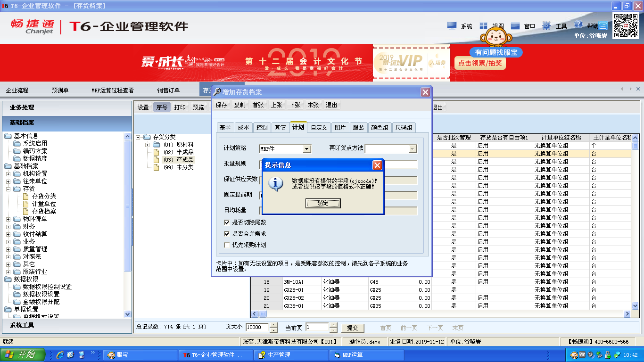The image size is (644, 362).
Task: Click the info icon in 提示信息 dialog
Action: coord(275,184)
